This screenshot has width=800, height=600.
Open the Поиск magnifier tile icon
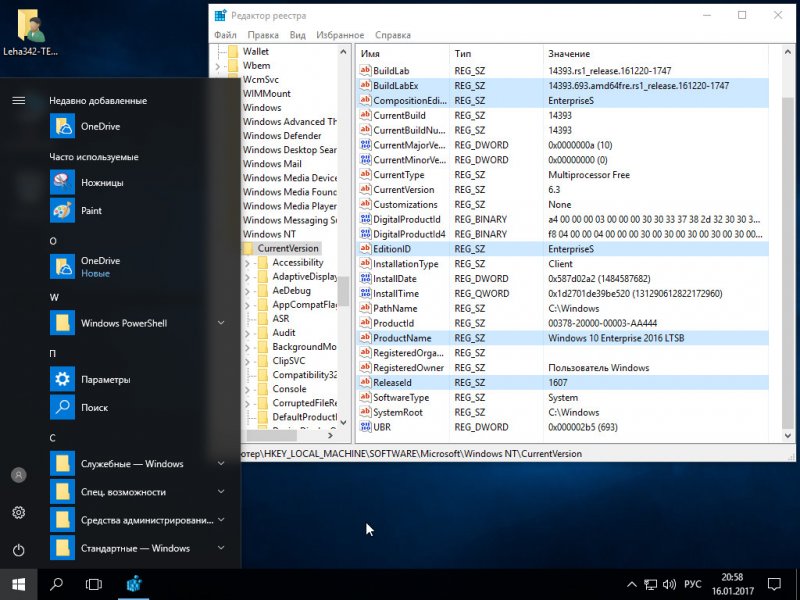coord(62,408)
